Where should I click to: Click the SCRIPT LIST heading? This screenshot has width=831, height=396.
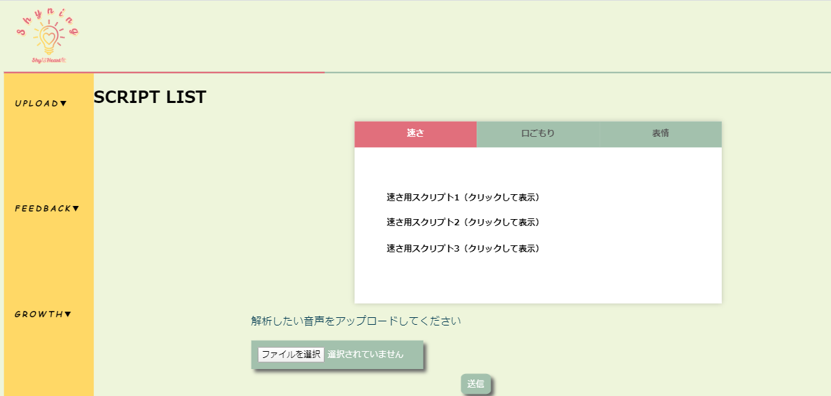tap(150, 98)
